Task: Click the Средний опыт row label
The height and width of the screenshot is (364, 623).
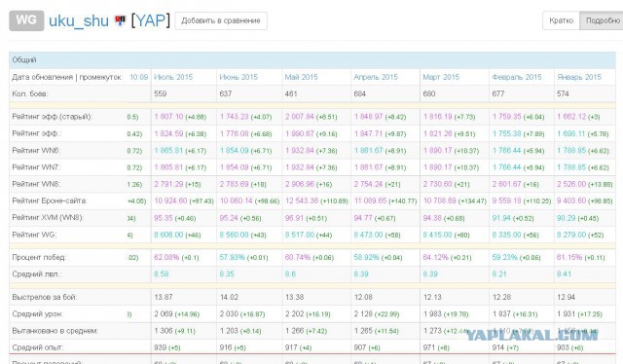Action: 37,347
